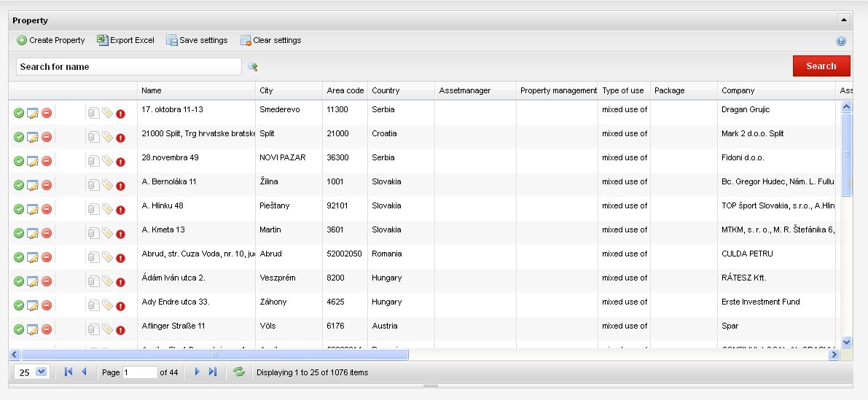The height and width of the screenshot is (400, 868).
Task: Sort by the Area code column header
Action: pyautogui.click(x=345, y=91)
